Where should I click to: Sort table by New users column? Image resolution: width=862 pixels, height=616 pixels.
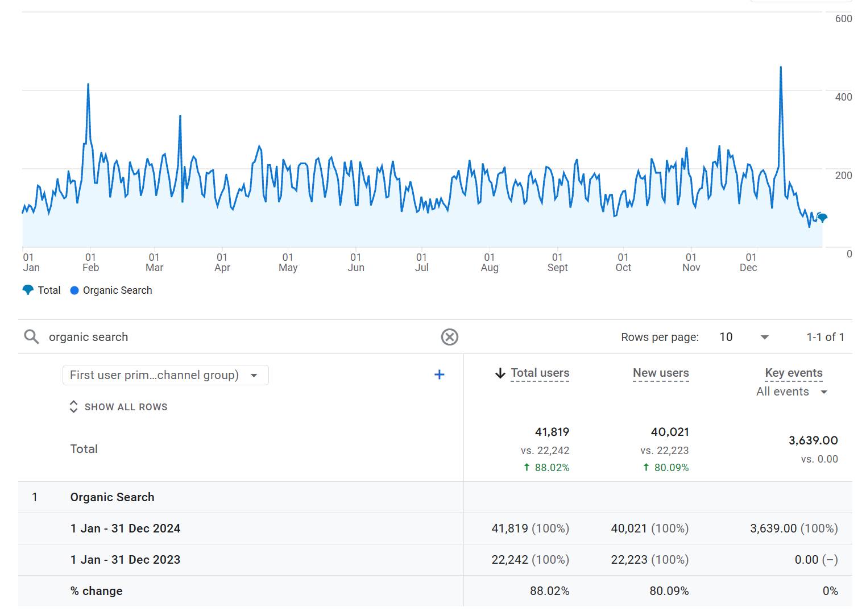(x=661, y=373)
